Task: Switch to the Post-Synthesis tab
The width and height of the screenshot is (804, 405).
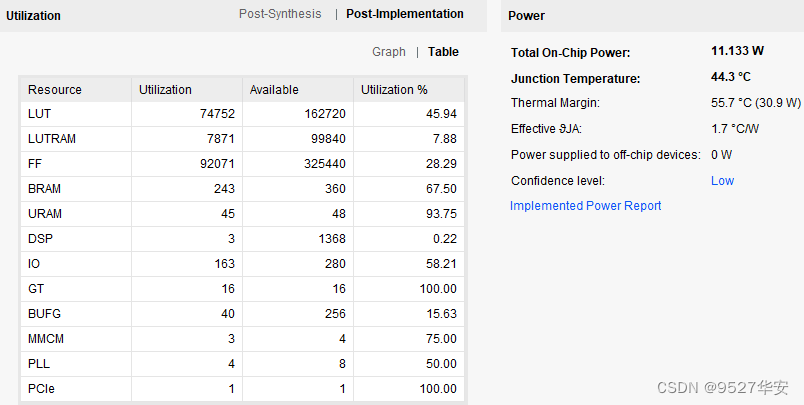Action: coord(280,14)
